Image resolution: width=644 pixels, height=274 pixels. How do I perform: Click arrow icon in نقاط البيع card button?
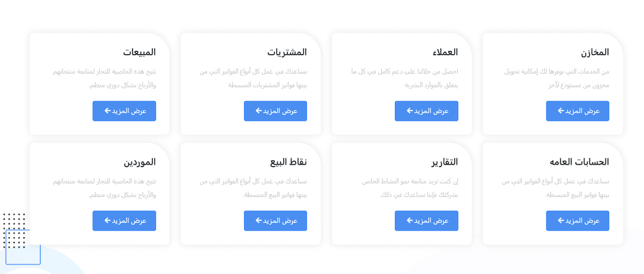(258, 221)
